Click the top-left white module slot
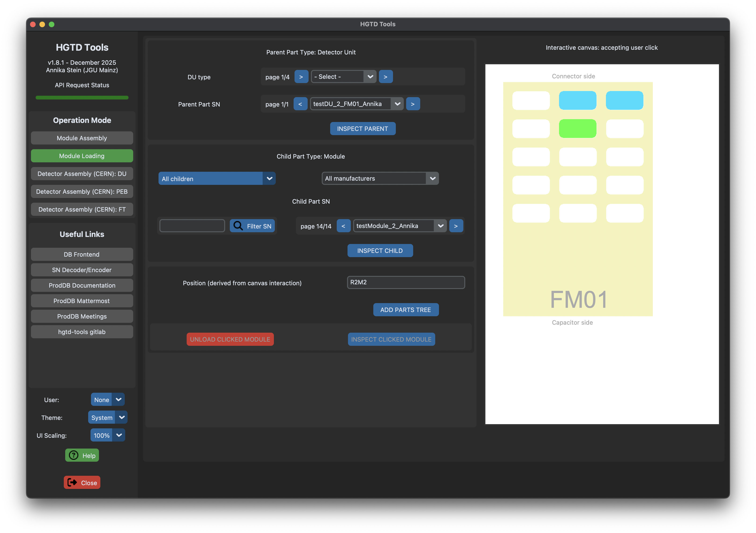Screen dimensions: 756x533 pos(531,100)
